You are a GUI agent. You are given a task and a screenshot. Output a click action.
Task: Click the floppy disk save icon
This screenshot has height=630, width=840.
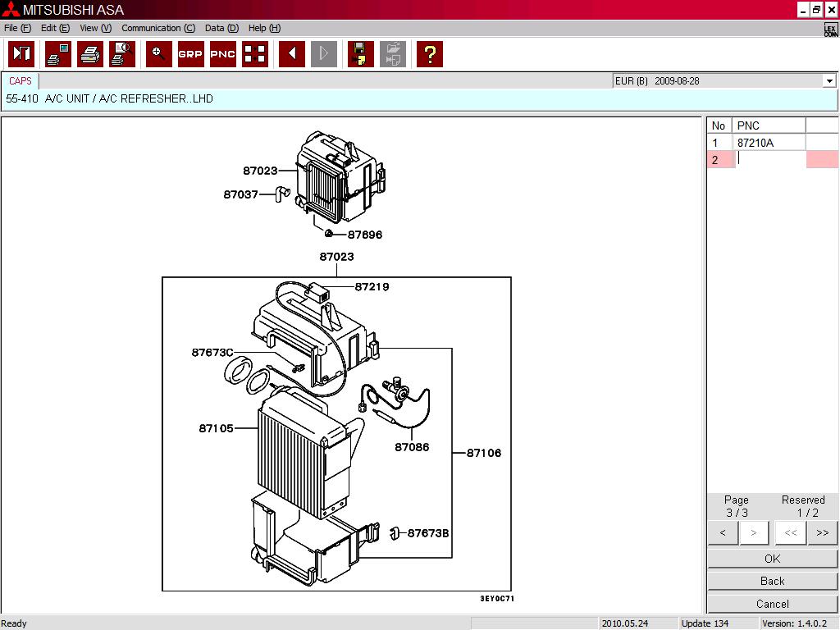point(361,54)
